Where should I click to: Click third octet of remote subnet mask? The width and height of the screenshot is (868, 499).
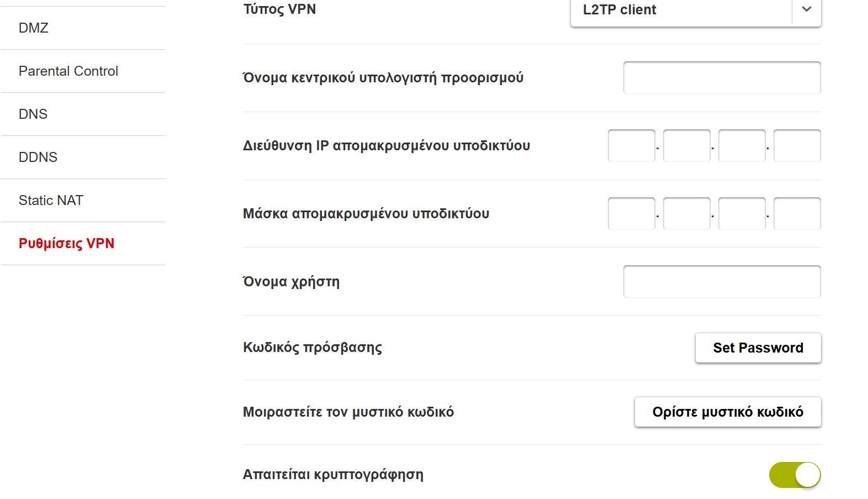coord(742,213)
